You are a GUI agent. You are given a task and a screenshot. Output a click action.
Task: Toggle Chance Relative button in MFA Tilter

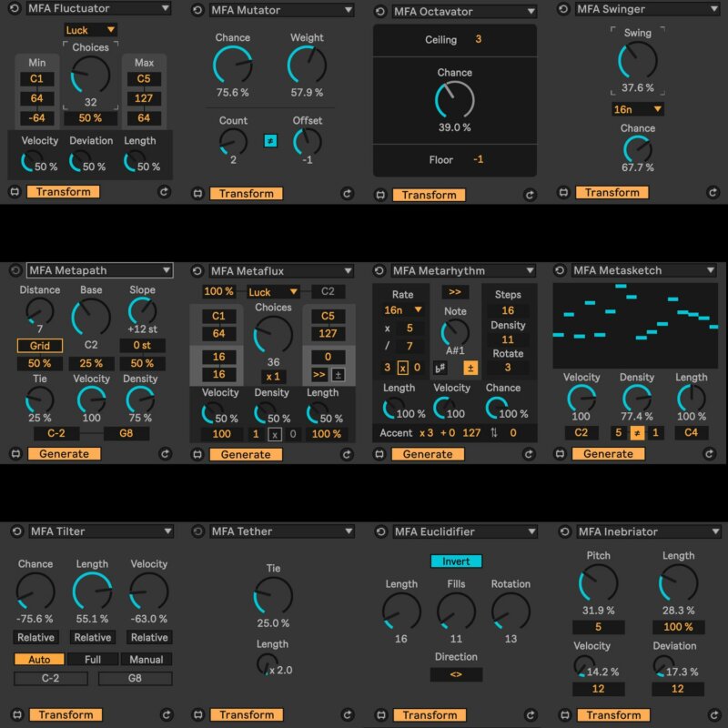coord(35,637)
